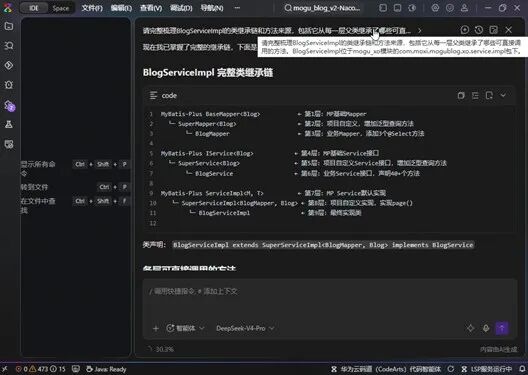Open the 导航(N) menu
This screenshot has height=375, width=528.
tap(212, 8)
